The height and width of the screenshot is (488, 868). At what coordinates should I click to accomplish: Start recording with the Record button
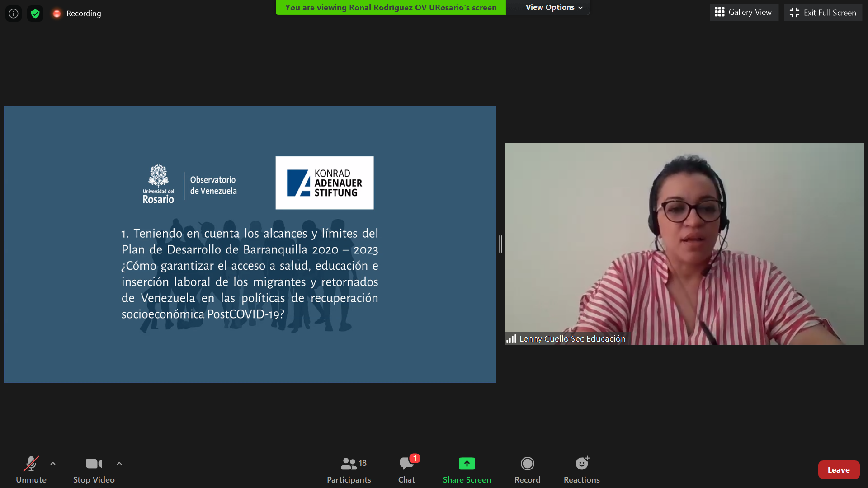(527, 469)
